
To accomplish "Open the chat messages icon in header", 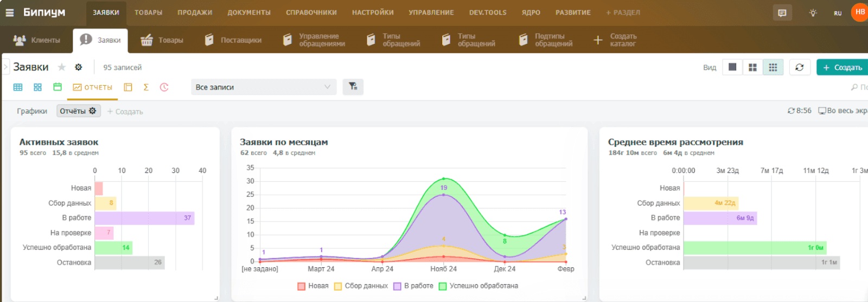I will point(782,13).
